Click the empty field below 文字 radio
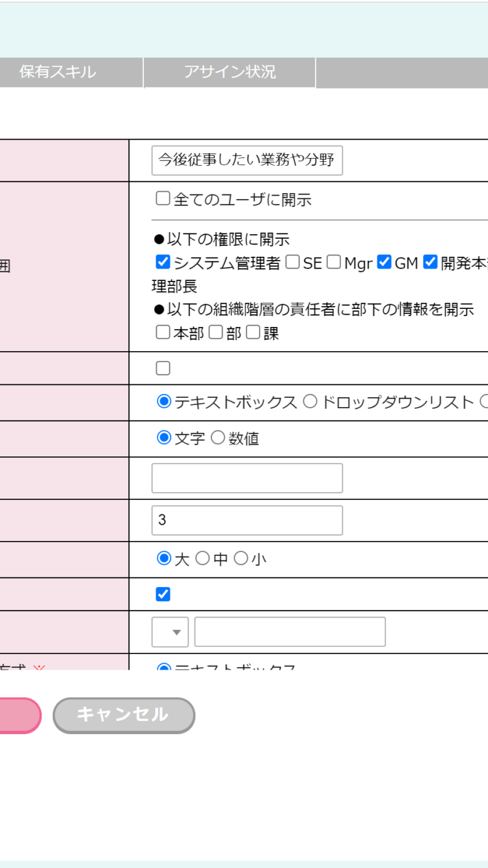The height and width of the screenshot is (868, 488). (x=247, y=478)
